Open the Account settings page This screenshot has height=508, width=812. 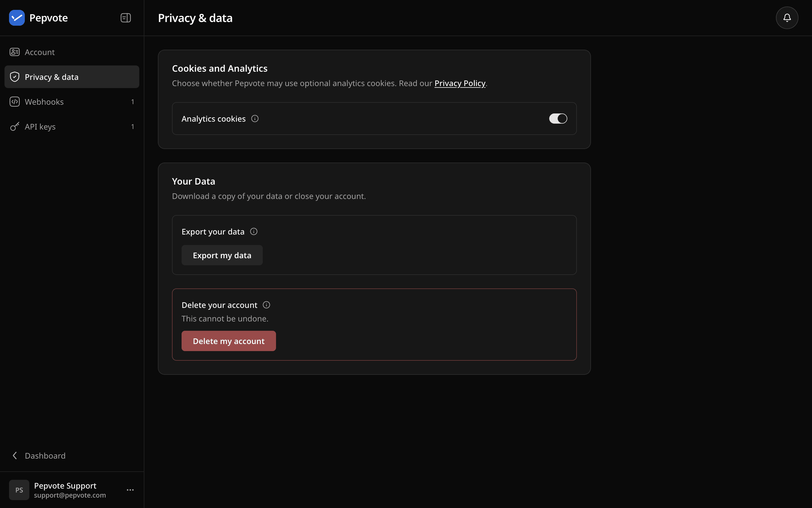click(72, 52)
